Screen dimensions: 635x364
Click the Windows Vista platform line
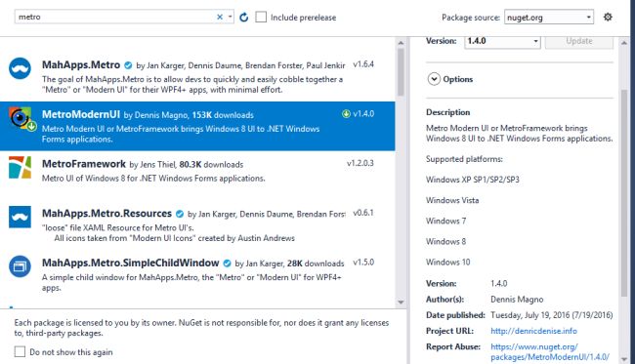[452, 200]
